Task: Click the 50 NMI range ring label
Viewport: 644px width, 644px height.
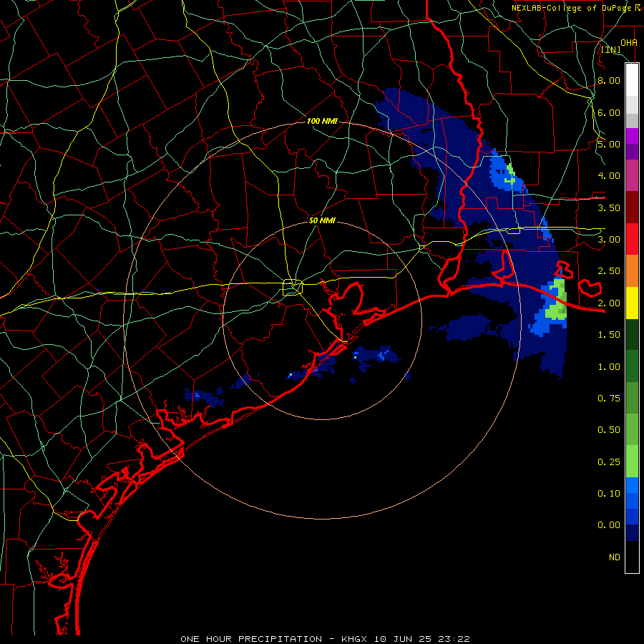Action: click(323, 220)
